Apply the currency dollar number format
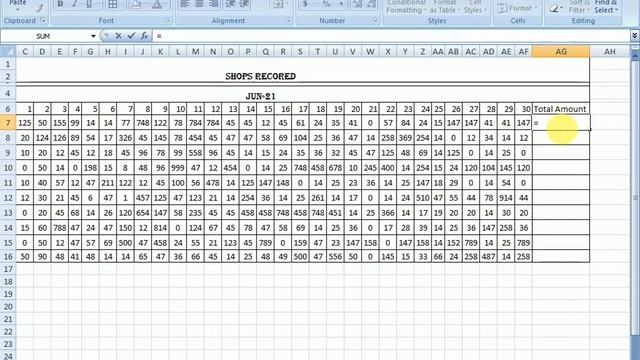640x360 pixels. (305, 4)
